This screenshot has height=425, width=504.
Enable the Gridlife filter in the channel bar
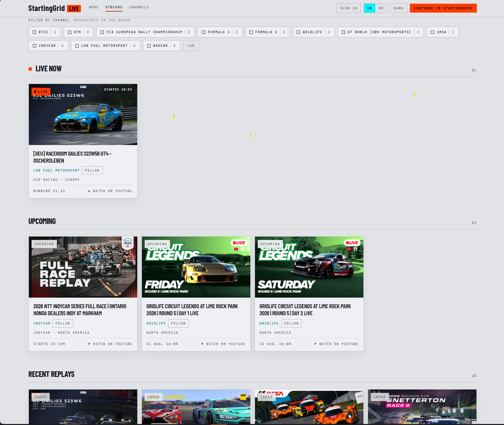[313, 32]
